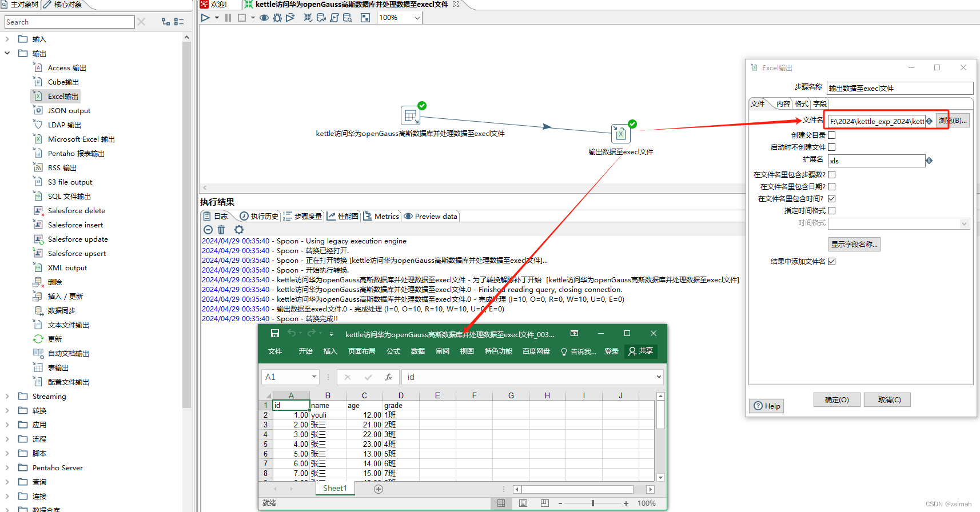The image size is (980, 512).
Task: Toggle the execution results pane icon
Action: click(x=365, y=18)
